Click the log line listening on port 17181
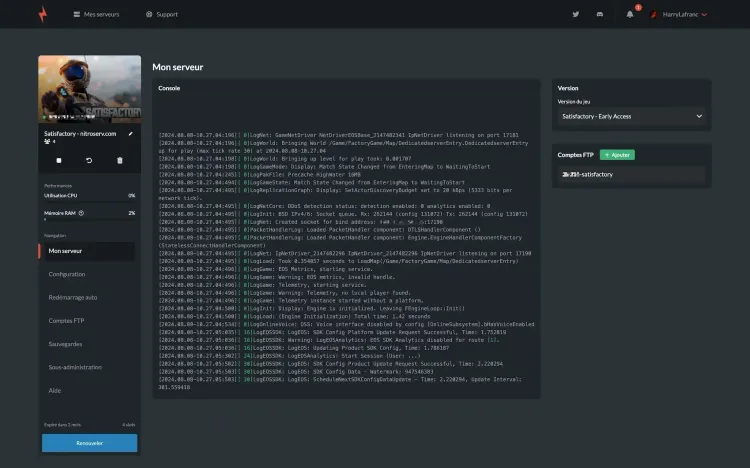The height and width of the screenshot is (468, 750). (339, 135)
